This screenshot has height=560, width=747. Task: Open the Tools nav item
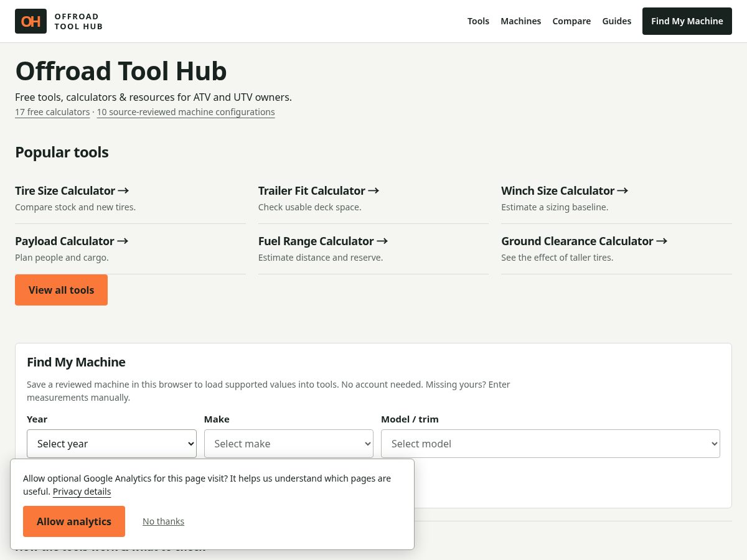[x=478, y=21]
